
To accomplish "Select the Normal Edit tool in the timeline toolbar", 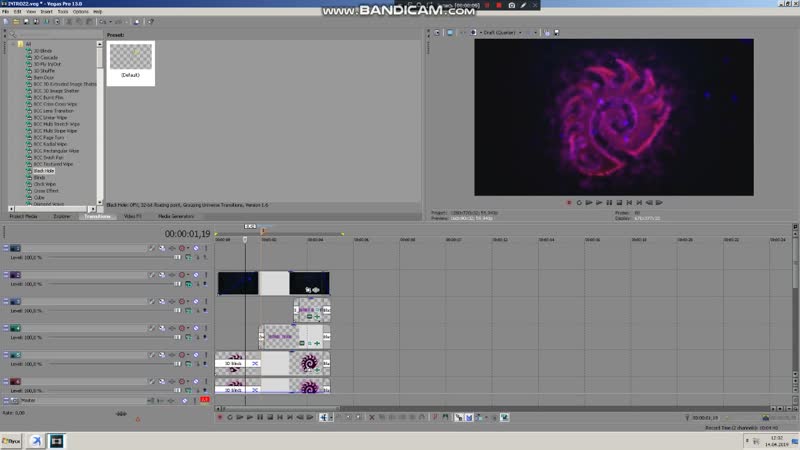I will pyautogui.click(x=323, y=417).
